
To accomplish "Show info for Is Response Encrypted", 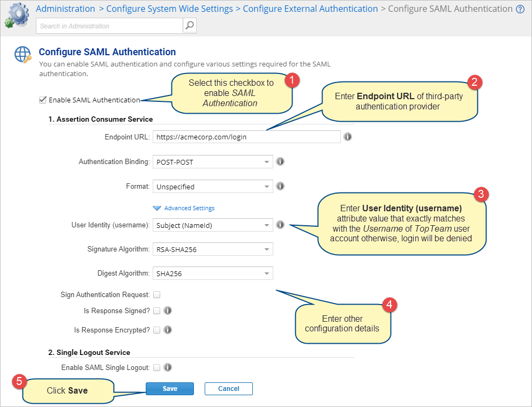I will 168,330.
